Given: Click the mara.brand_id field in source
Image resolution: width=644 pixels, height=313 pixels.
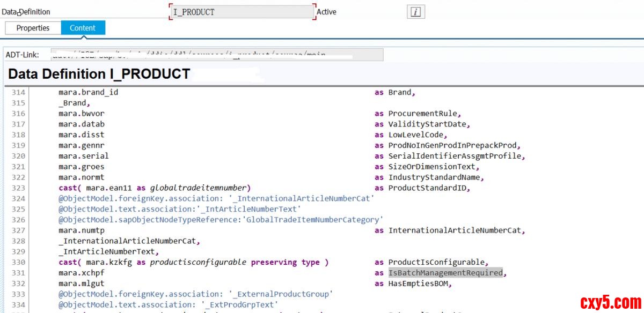Looking at the screenshot, I should click(x=89, y=92).
